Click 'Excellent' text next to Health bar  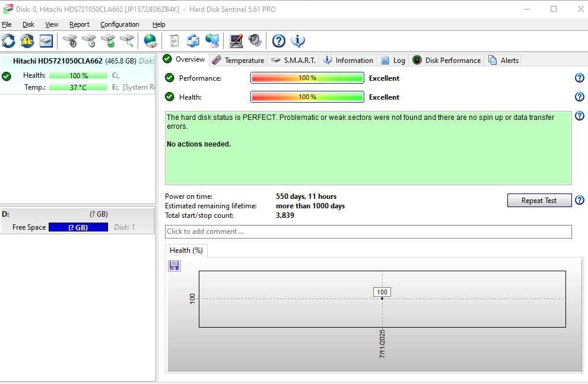pos(384,97)
